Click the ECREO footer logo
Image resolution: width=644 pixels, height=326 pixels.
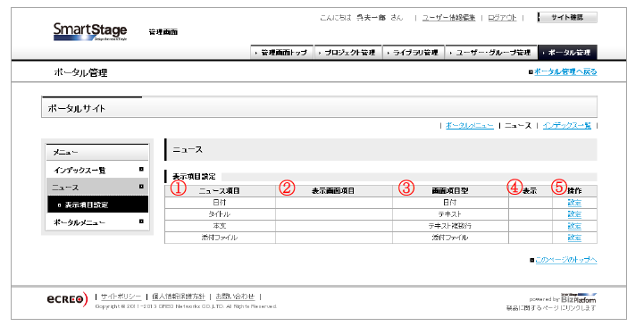[67, 299]
